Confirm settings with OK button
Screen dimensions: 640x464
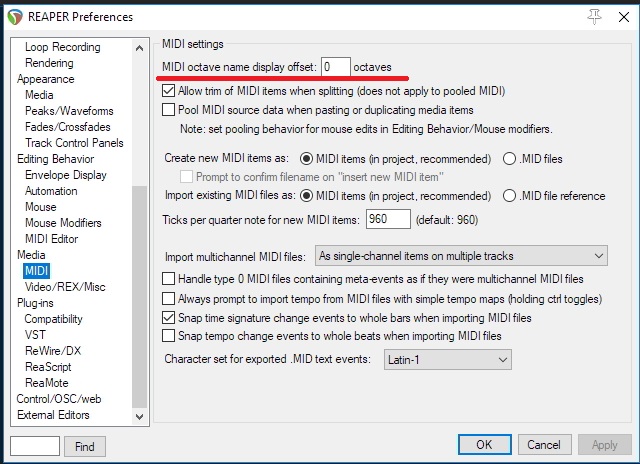pos(484,444)
